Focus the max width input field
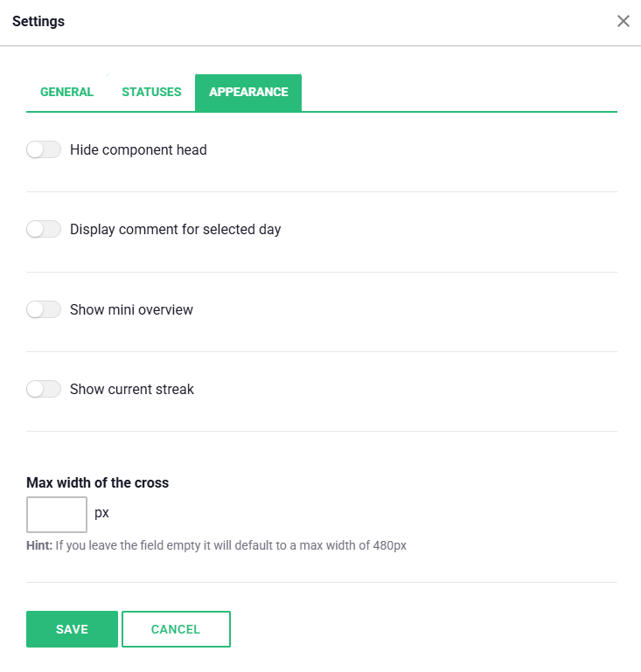 click(x=57, y=514)
